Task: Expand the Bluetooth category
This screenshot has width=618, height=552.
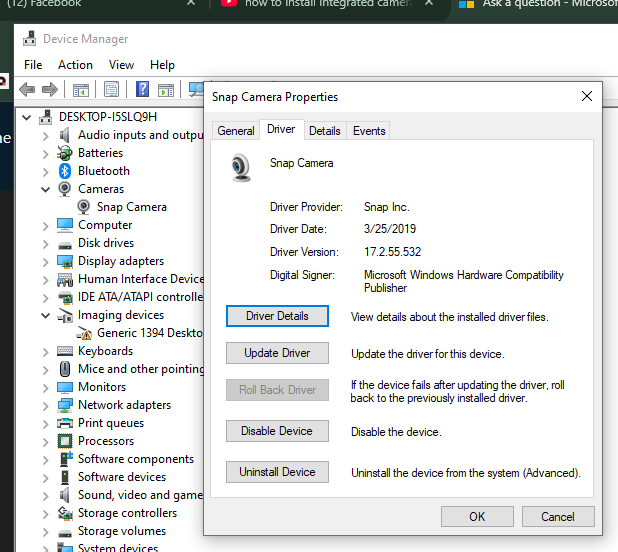Action: (46, 172)
